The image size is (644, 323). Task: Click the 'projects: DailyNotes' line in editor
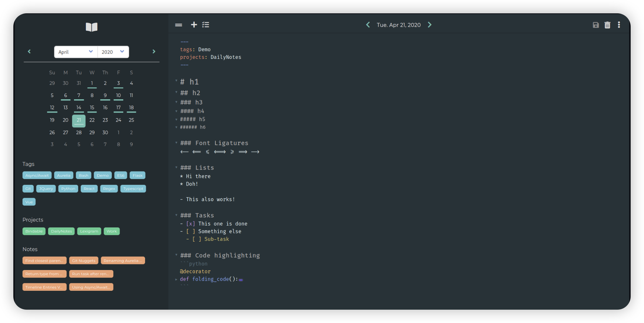tap(211, 57)
